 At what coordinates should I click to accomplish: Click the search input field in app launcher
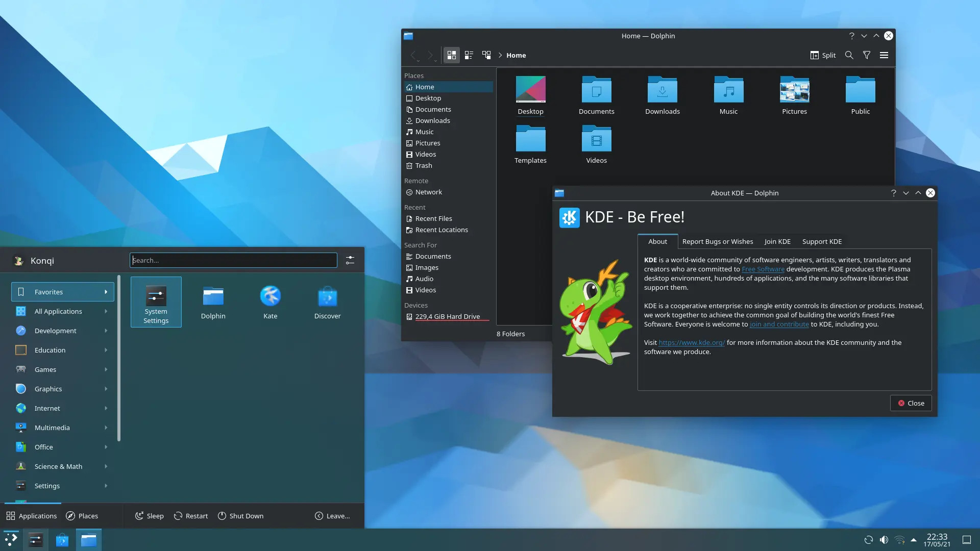234,260
